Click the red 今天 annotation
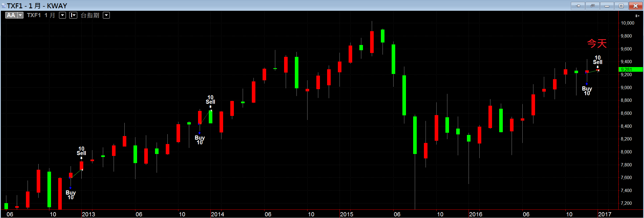Screen dimensions: 644x218 597,43
